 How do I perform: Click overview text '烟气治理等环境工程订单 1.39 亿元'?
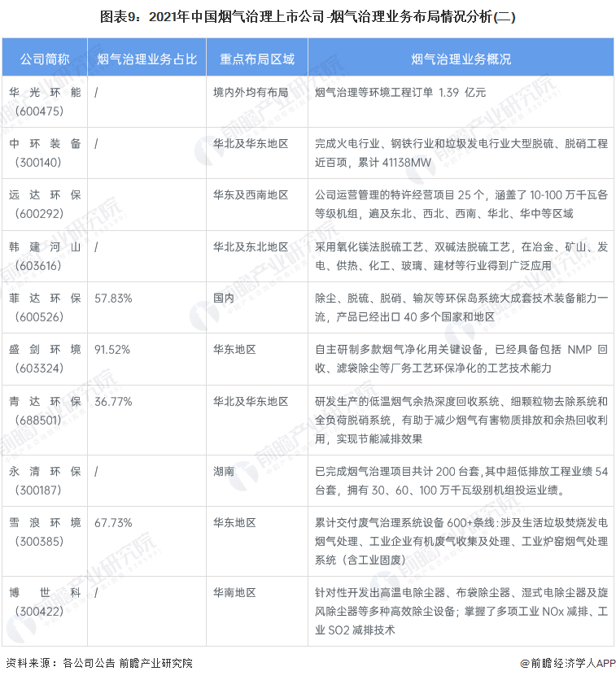[x=400, y=93]
